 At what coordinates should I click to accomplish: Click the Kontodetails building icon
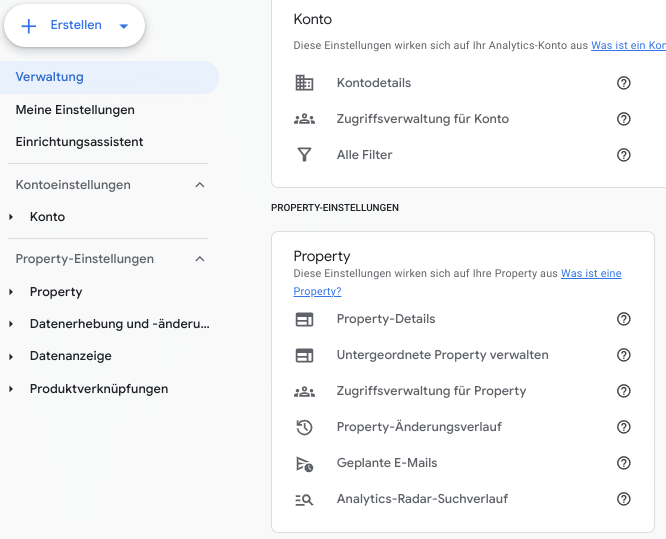click(x=304, y=83)
